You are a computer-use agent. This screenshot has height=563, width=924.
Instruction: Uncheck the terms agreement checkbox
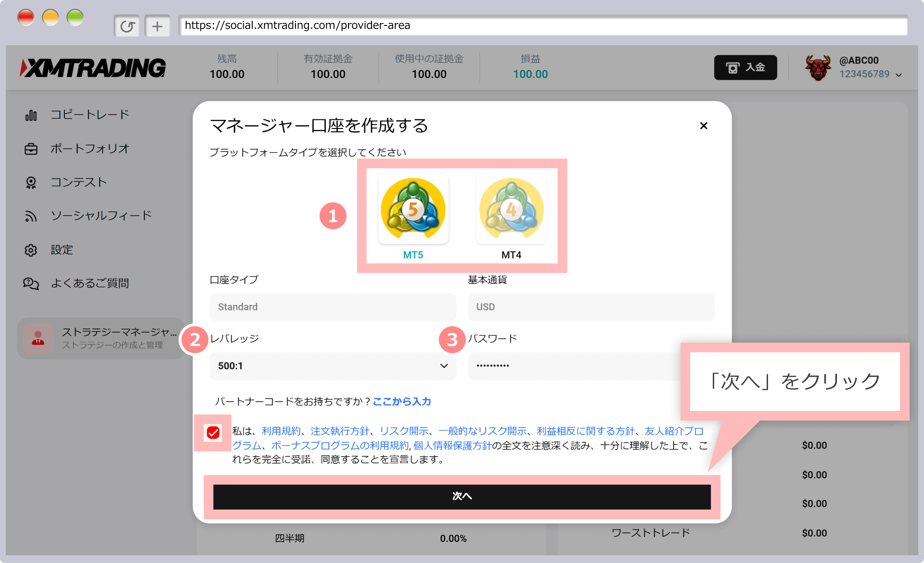click(x=213, y=433)
